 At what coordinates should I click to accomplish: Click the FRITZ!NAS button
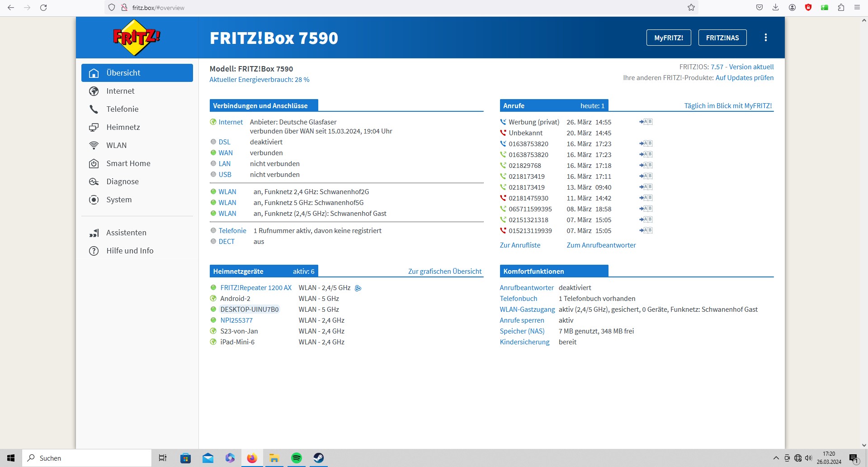click(x=722, y=38)
